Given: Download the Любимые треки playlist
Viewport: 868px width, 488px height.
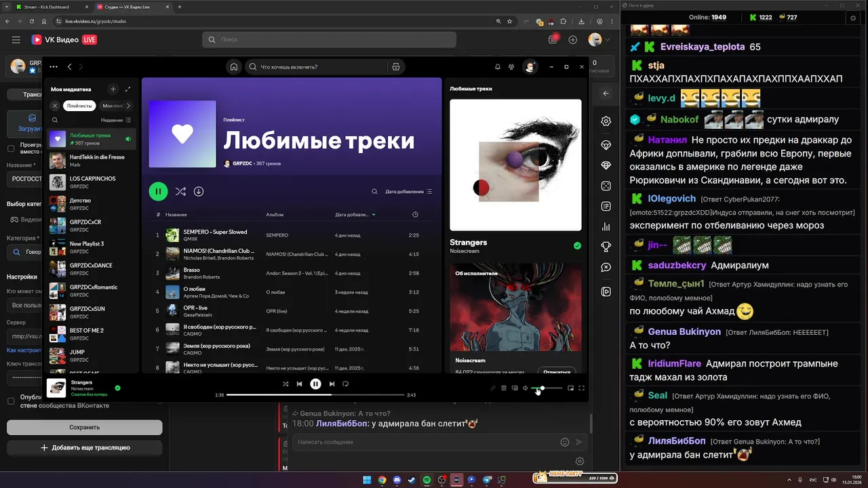Looking at the screenshot, I should pos(199,191).
